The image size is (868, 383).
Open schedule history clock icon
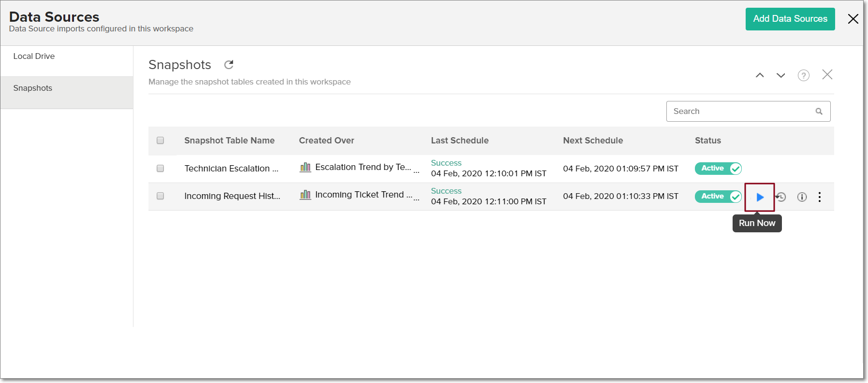click(781, 197)
